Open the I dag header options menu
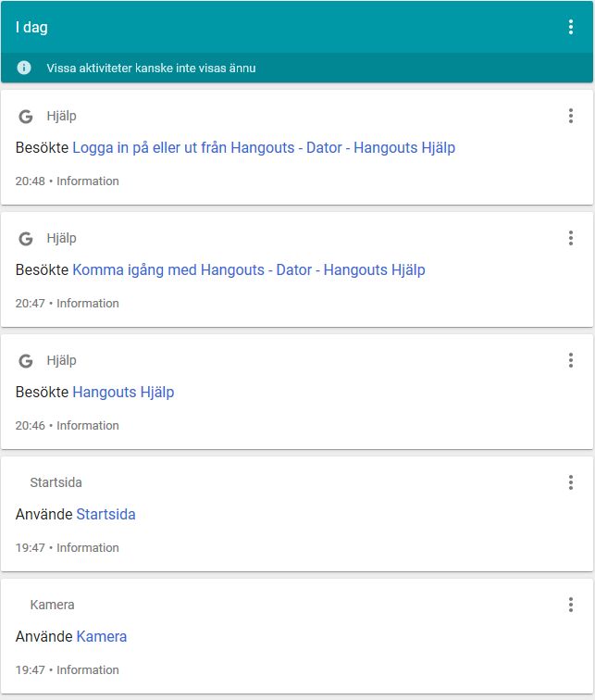The height and width of the screenshot is (700, 595). click(x=570, y=27)
